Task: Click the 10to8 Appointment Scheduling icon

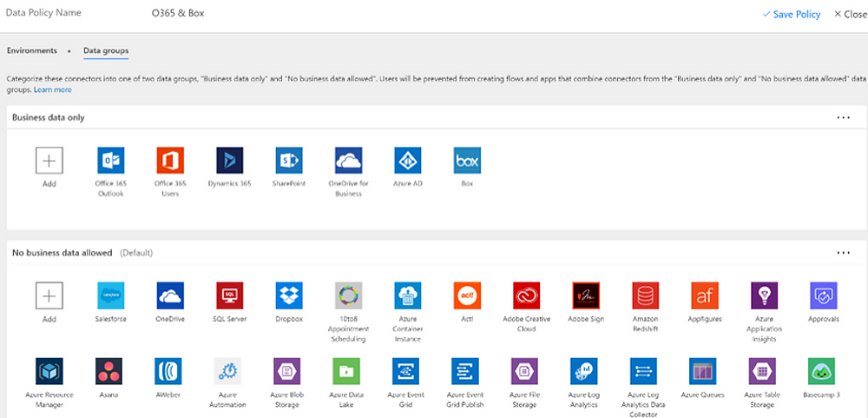Action: 349,295
